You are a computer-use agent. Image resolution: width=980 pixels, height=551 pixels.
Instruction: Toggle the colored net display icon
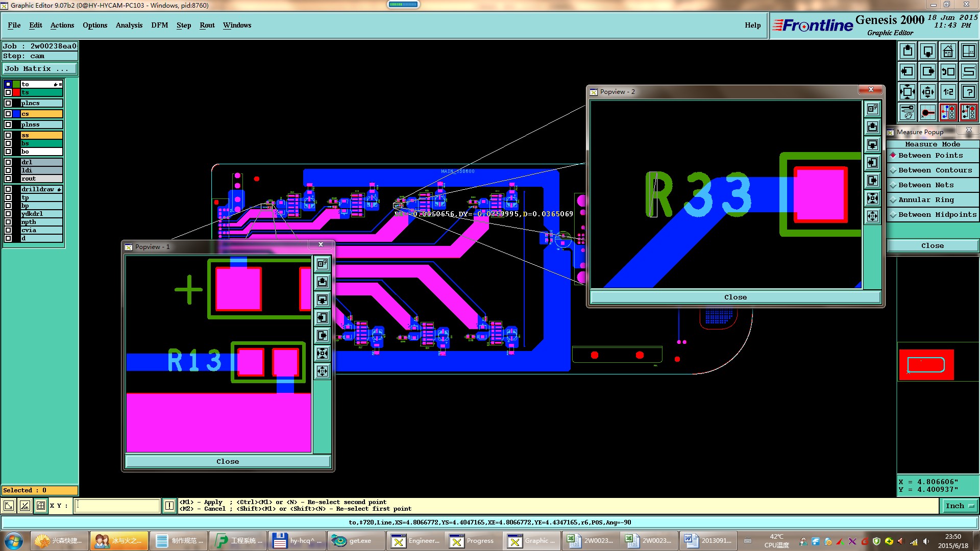click(x=948, y=112)
